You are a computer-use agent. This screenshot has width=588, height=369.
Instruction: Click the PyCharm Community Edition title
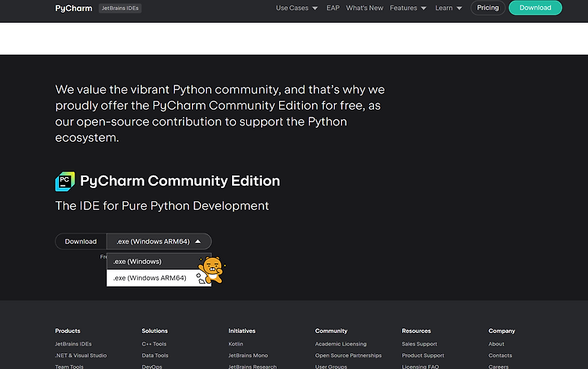[180, 181]
